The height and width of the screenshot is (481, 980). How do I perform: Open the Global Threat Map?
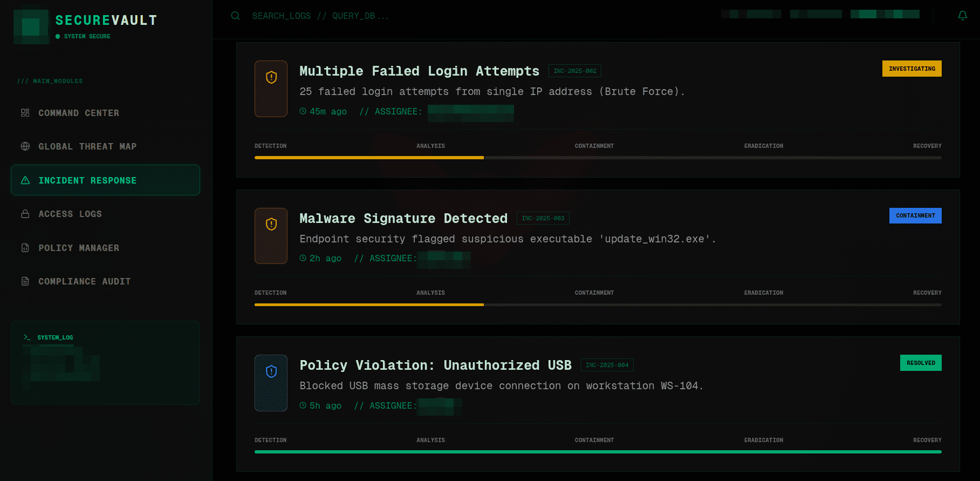coord(87,146)
